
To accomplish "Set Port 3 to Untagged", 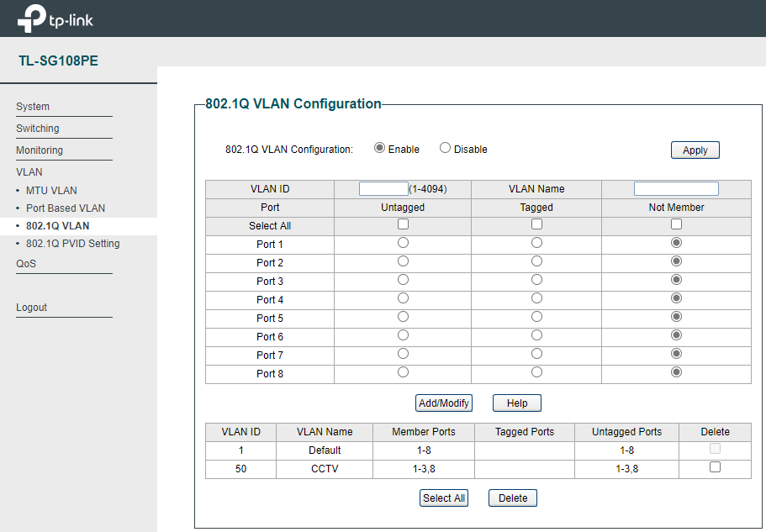I will coord(403,280).
